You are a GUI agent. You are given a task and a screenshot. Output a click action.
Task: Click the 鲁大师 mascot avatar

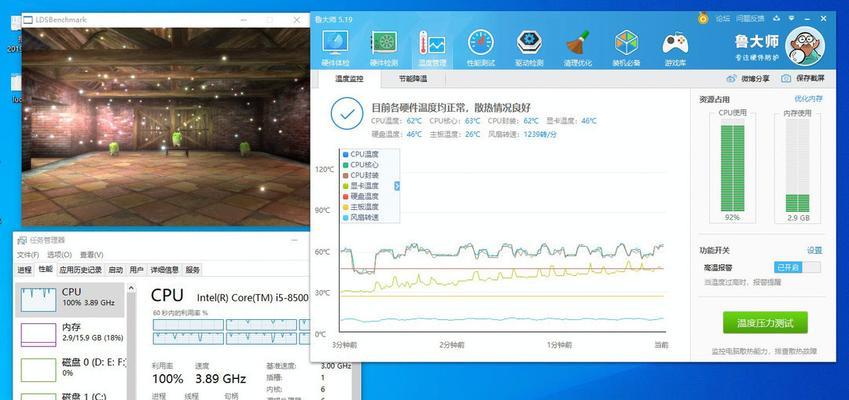pyautogui.click(x=805, y=47)
